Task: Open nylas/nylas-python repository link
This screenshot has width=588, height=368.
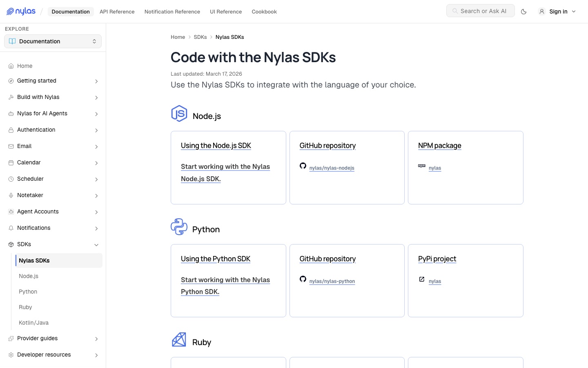Action: pyautogui.click(x=332, y=281)
